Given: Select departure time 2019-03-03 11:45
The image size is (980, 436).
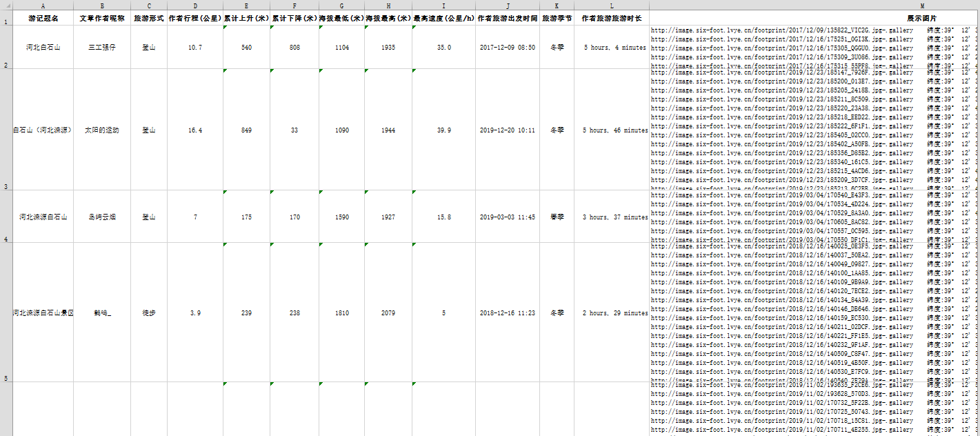Looking at the screenshot, I should pyautogui.click(x=508, y=217).
